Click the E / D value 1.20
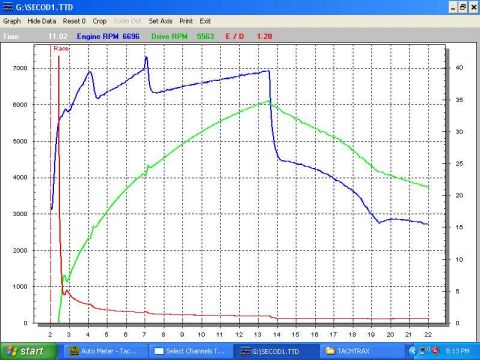Screen dimensions: 480x360 (x=264, y=36)
